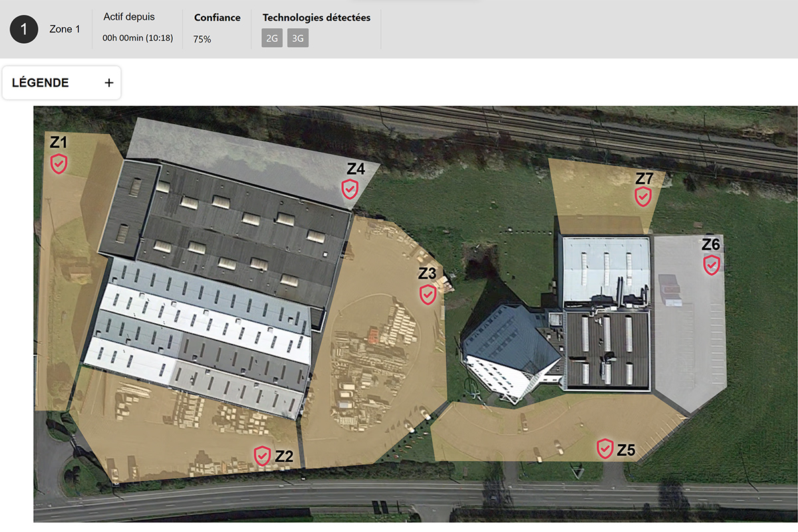Click the Z7 label on the map
Viewport: 798px width, 532px height.
(x=644, y=178)
